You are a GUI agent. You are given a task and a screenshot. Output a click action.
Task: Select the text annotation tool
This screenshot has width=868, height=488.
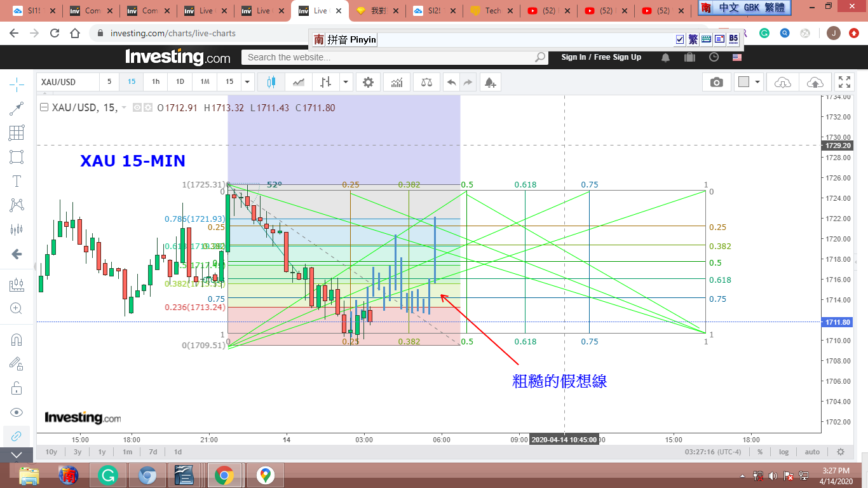pyautogui.click(x=17, y=181)
